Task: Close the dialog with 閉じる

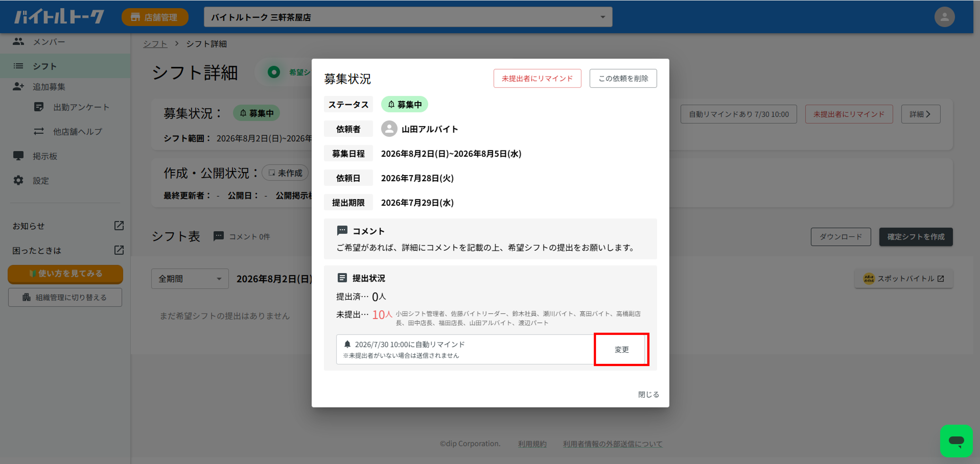Action: tap(648, 395)
